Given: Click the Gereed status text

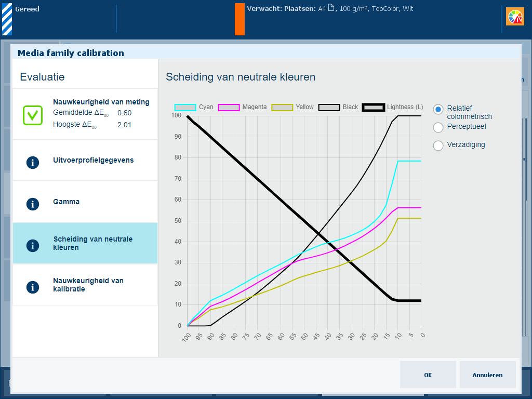Looking at the screenshot, I should 27,9.
